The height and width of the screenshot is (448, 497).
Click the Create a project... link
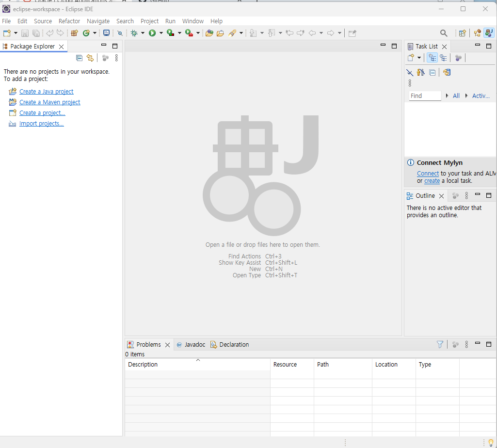[42, 113]
